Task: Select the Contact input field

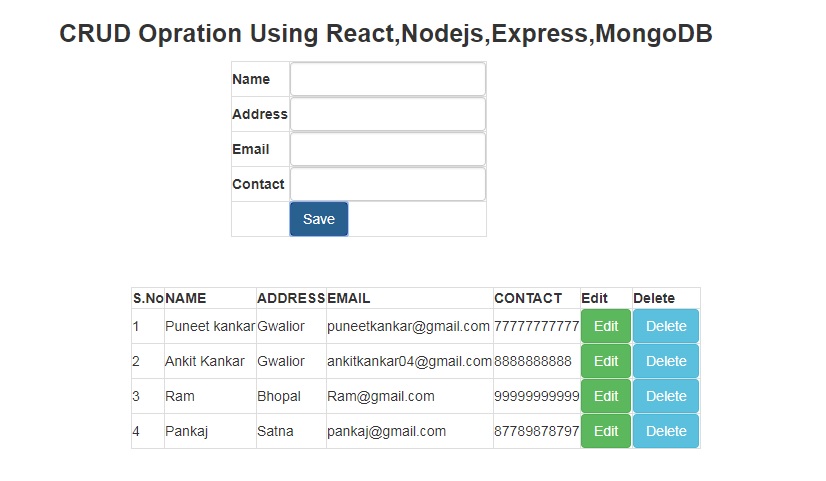Action: click(x=387, y=184)
